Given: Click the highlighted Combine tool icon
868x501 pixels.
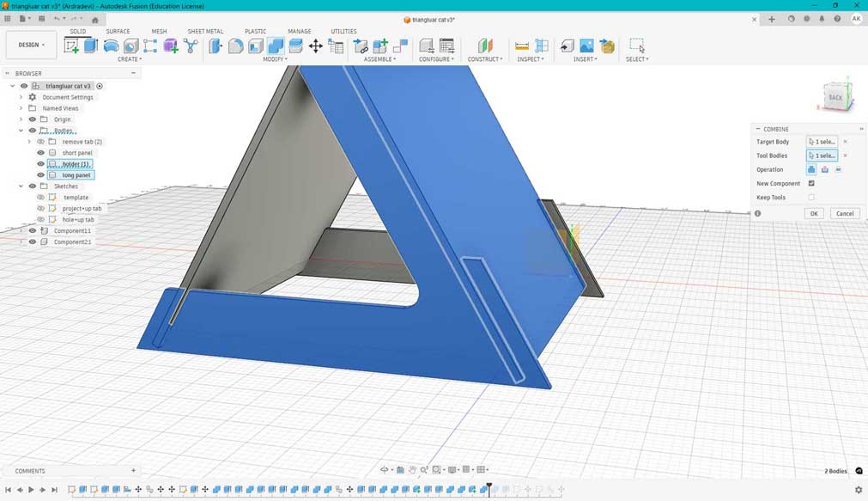Looking at the screenshot, I should click(x=275, y=46).
